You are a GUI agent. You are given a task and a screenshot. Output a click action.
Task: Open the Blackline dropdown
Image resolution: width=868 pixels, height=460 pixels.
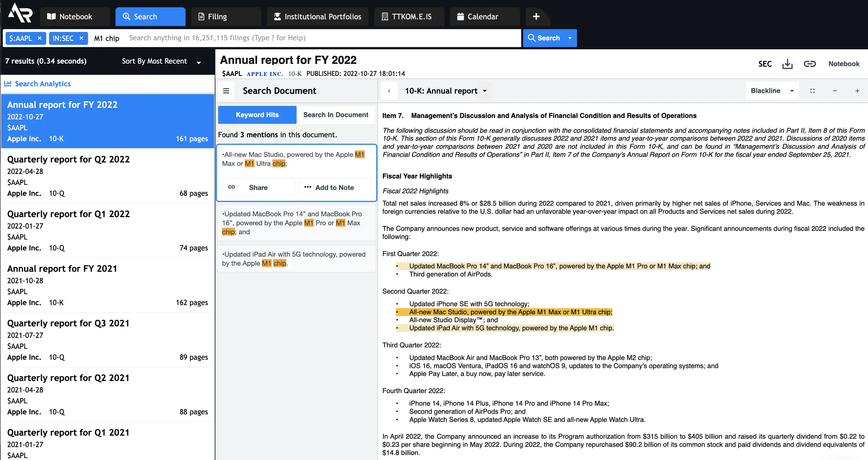point(772,91)
